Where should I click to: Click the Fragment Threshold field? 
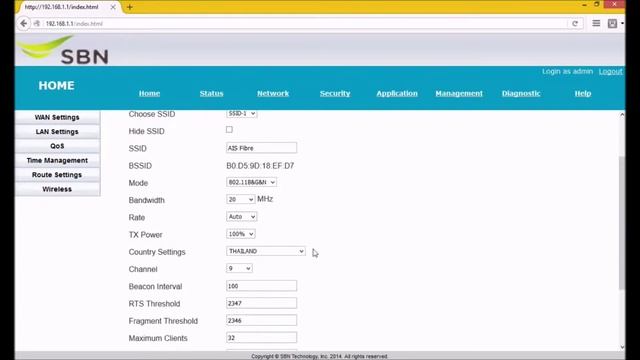pos(262,320)
